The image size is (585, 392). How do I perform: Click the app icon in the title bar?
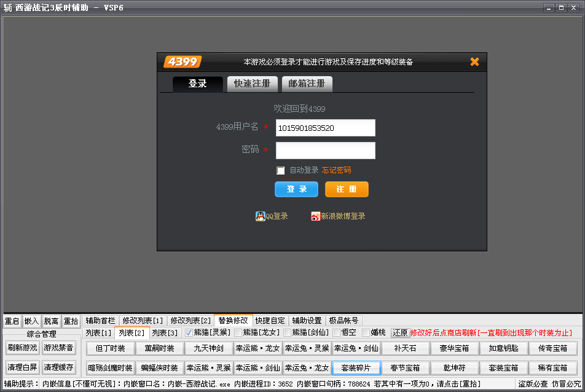pyautogui.click(x=7, y=7)
